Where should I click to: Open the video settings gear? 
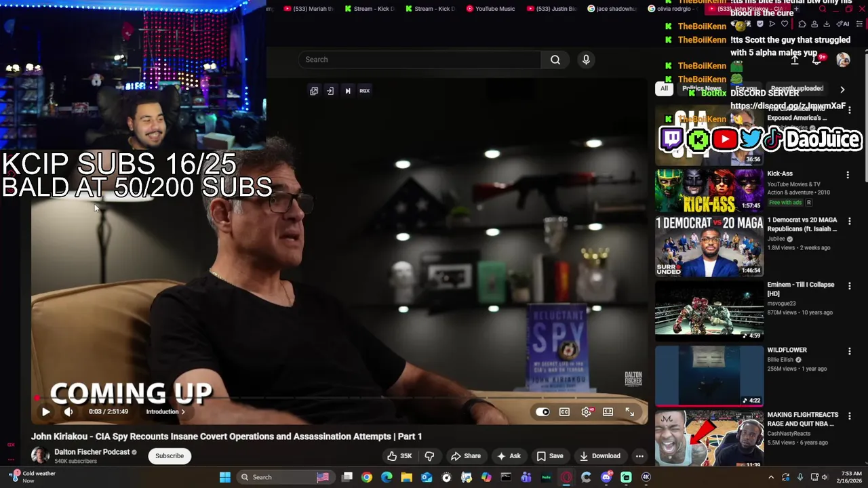[x=587, y=411]
